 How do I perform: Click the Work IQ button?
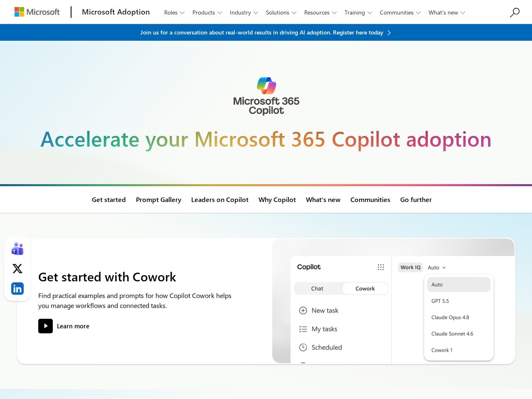pos(411,267)
